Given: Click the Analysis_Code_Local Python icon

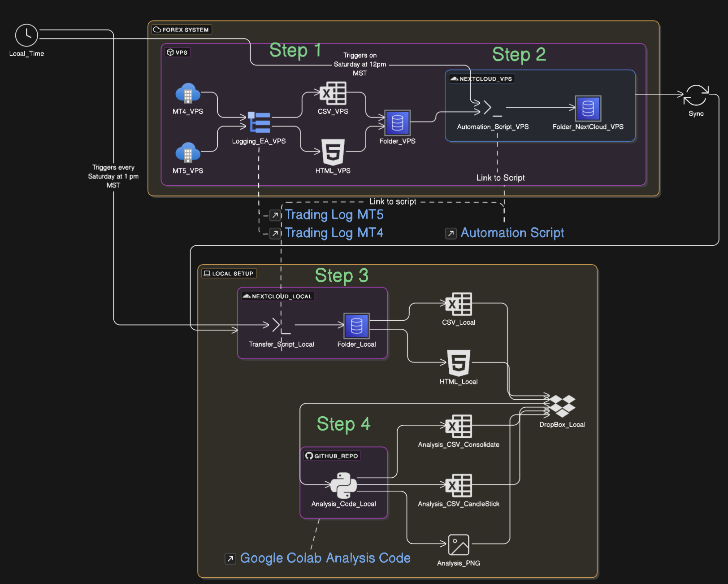Looking at the screenshot, I should pos(344,485).
